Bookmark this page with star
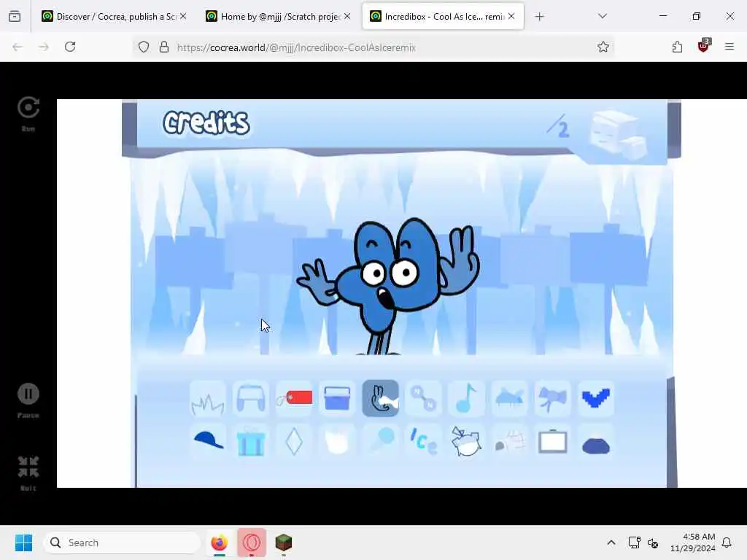 click(x=603, y=47)
